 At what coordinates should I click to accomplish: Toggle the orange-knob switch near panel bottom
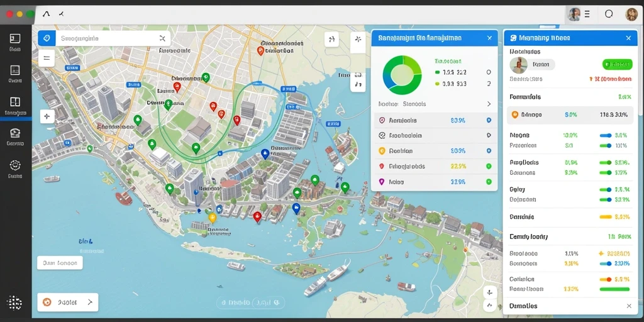point(606,279)
